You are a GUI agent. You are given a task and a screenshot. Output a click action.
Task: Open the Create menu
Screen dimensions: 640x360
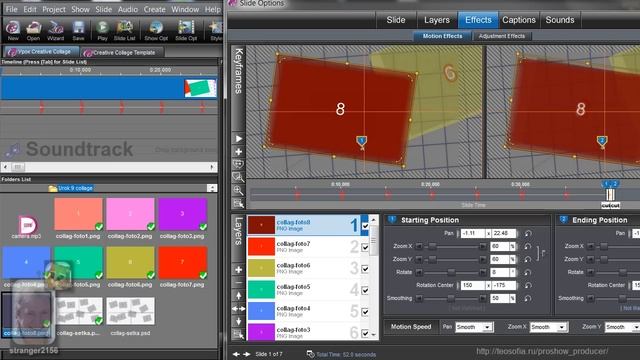[154, 9]
